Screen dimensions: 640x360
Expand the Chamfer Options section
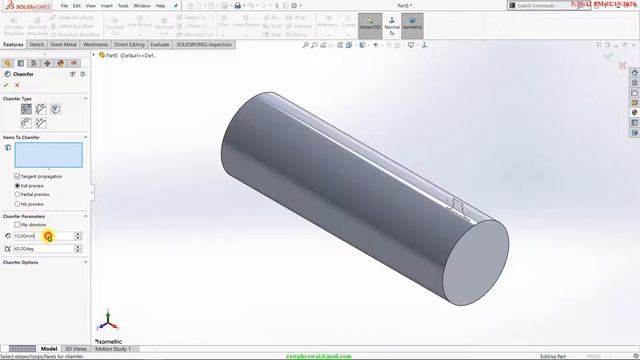pyautogui.click(x=86, y=262)
